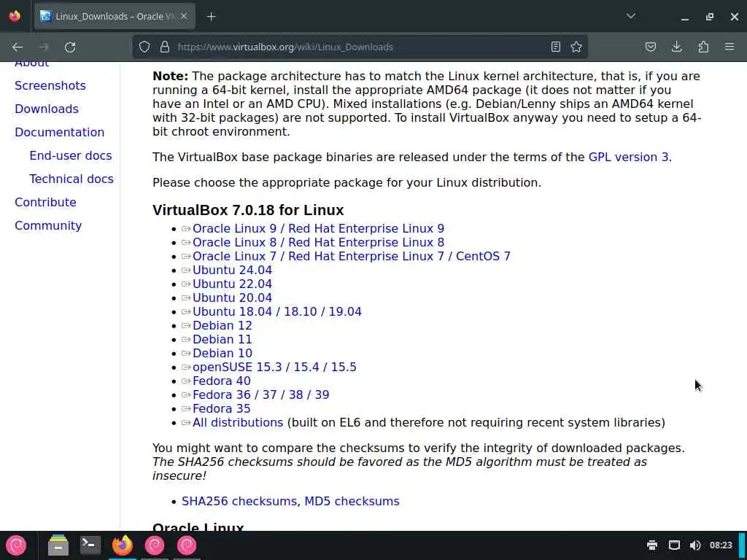Download the Fedora 40 package
This screenshot has width=747, height=560.
point(222,381)
